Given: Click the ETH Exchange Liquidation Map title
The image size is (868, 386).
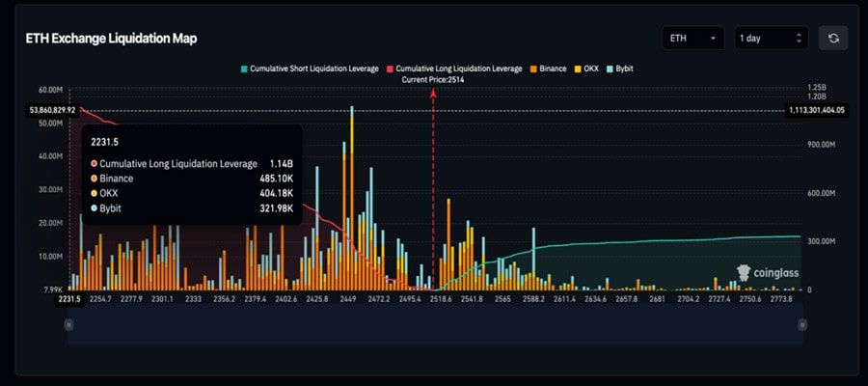Looking at the screenshot, I should click(x=111, y=39).
